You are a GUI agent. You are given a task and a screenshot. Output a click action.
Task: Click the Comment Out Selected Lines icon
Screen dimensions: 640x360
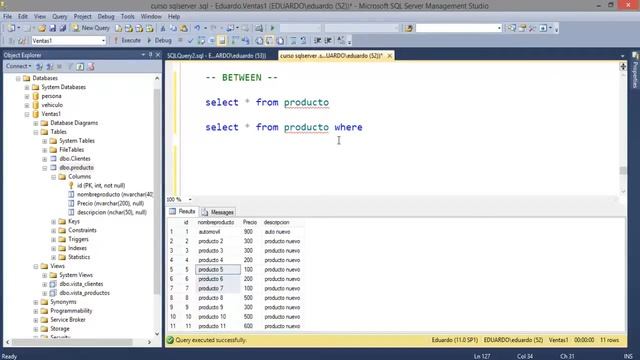293,40
